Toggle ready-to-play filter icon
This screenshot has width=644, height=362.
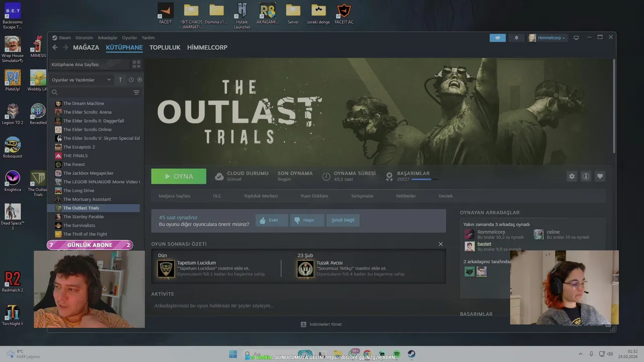(140, 79)
